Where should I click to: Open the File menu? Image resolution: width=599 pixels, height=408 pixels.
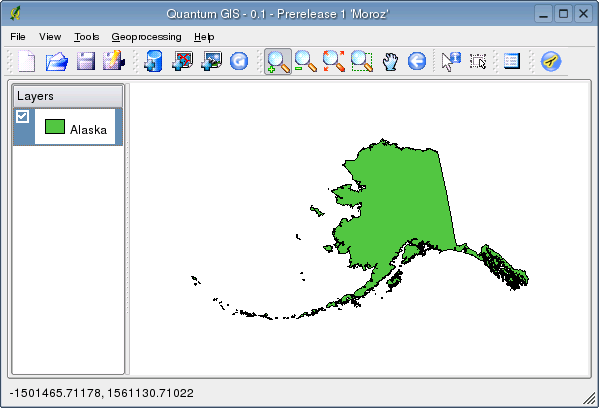[x=18, y=37]
